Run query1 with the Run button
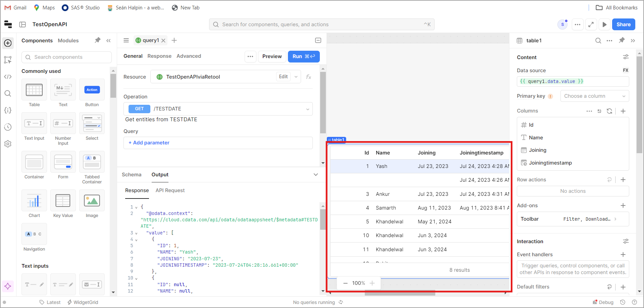This screenshot has width=644, height=308. tap(303, 56)
